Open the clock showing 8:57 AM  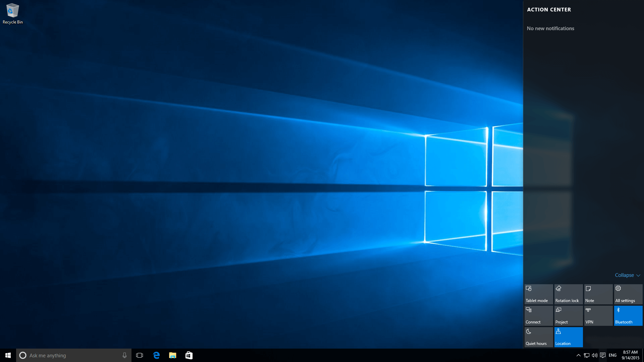coord(631,355)
